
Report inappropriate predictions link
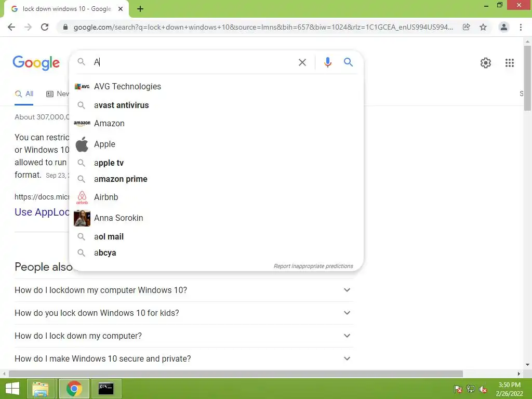pos(313,266)
